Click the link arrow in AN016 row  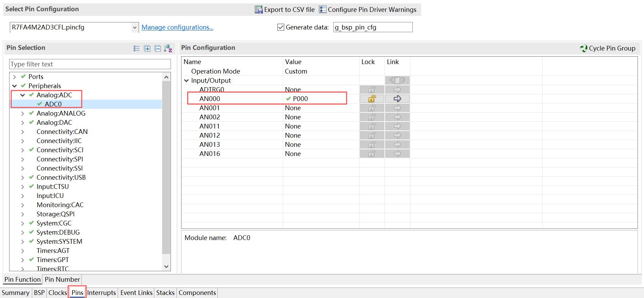397,154
